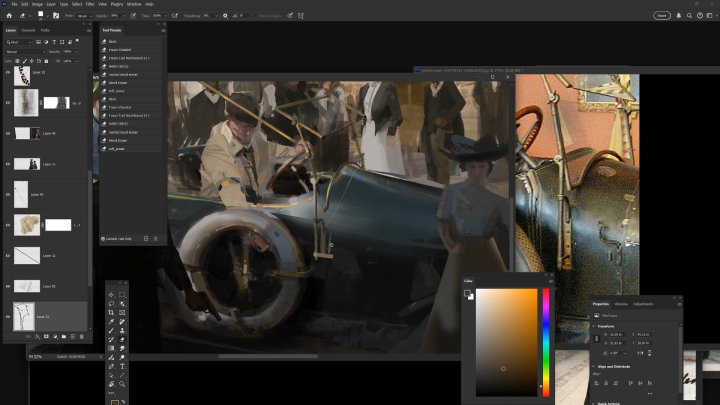Collapse Align and Distribute section
The width and height of the screenshot is (720, 405).
click(594, 366)
